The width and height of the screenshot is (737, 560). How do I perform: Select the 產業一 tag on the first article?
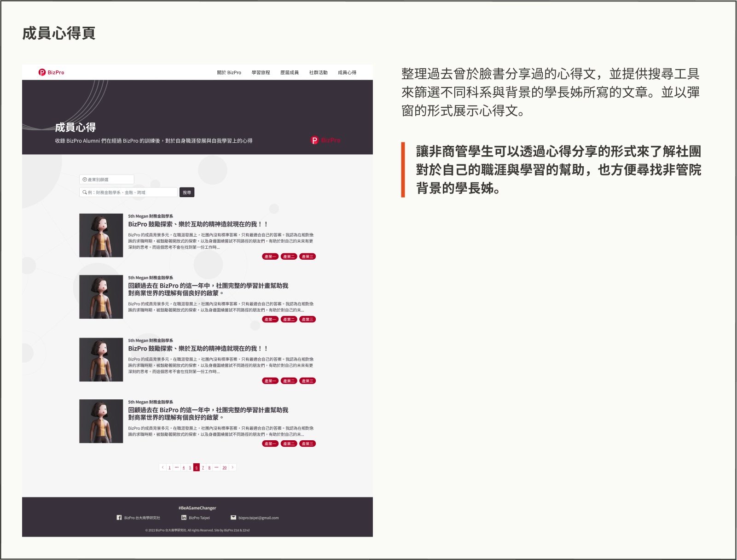click(270, 257)
